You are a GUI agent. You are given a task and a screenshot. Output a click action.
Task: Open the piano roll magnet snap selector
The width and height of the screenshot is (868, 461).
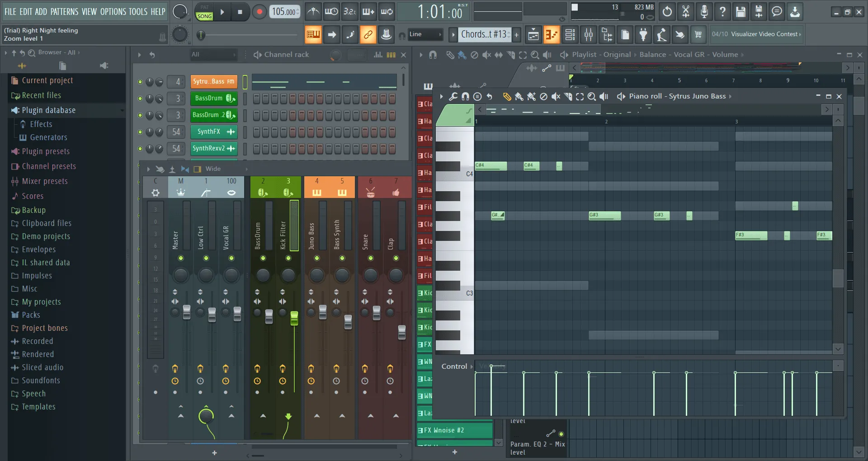465,96
